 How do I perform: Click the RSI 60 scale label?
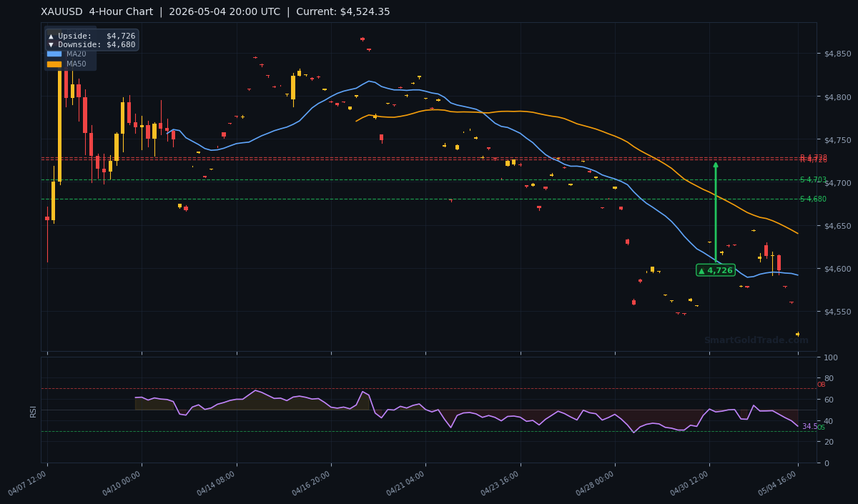point(829,400)
